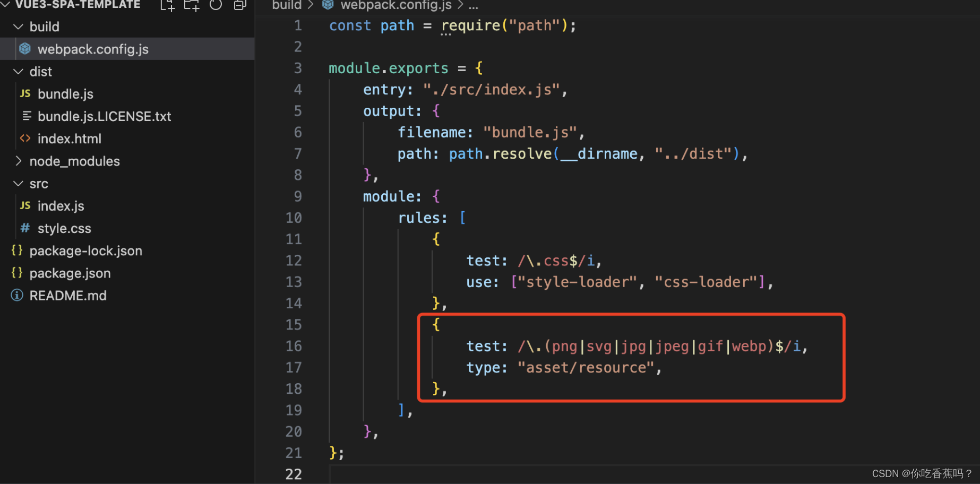Click the "css-loader" string on line 13
Screen dimensions: 980x484
[x=707, y=282]
